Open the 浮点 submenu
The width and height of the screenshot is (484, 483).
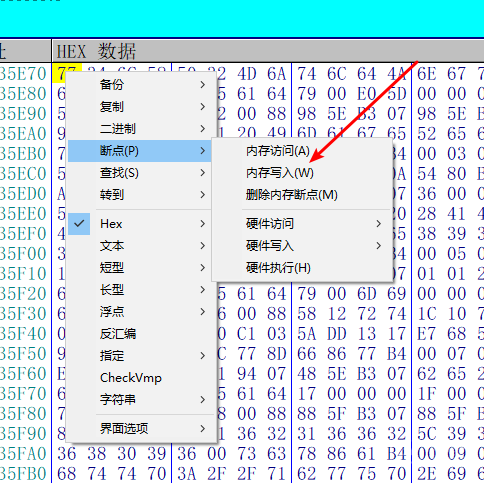tap(139, 312)
